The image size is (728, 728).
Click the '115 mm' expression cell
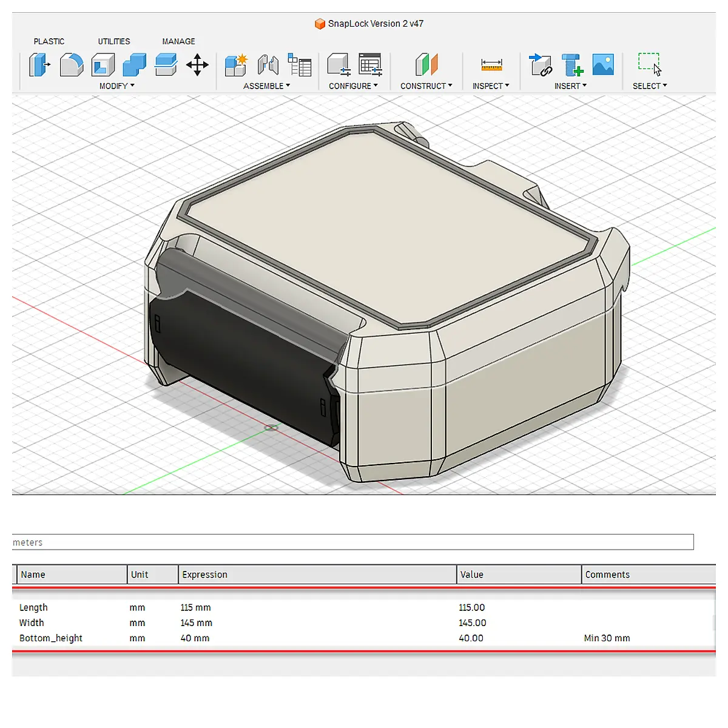[x=195, y=607]
